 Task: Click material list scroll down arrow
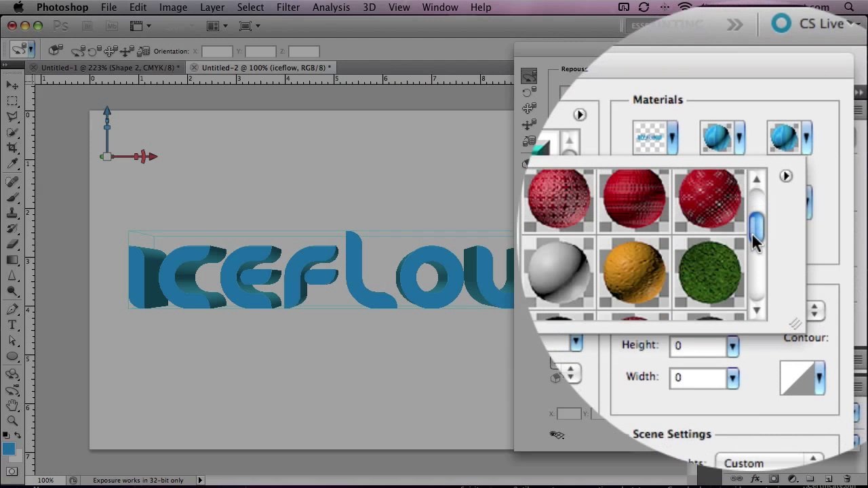point(757,311)
